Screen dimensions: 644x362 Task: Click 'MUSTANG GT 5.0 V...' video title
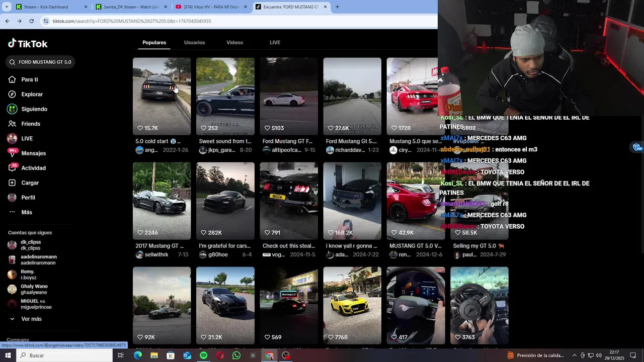(x=415, y=246)
